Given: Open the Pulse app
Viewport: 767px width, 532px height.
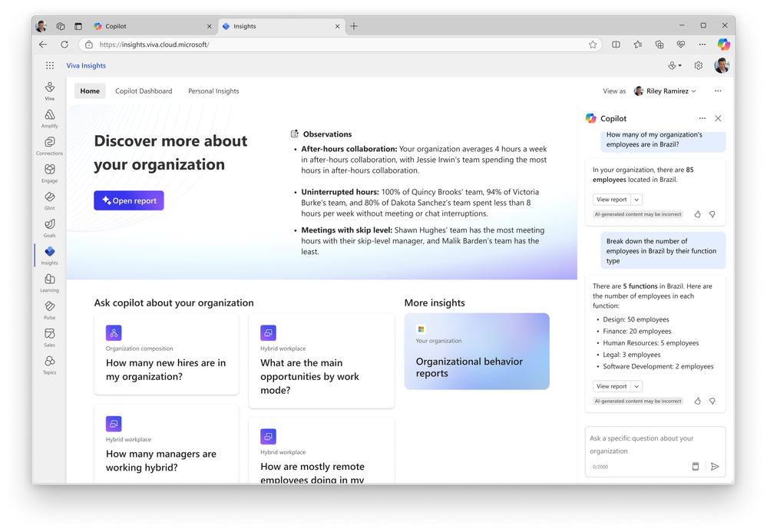Looking at the screenshot, I should (x=49, y=310).
